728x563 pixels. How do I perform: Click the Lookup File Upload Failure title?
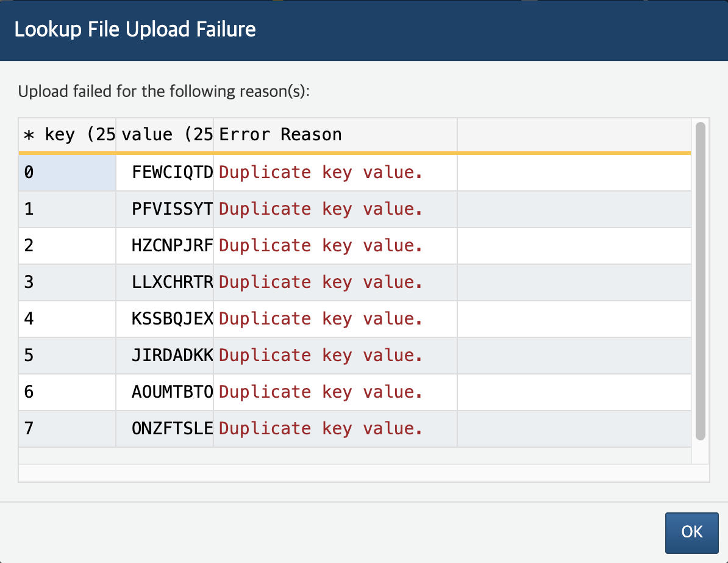pos(135,30)
